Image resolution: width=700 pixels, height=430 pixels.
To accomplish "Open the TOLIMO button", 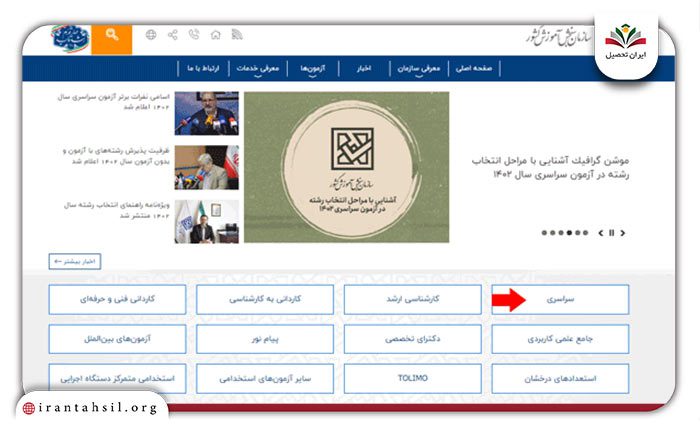I will pyautogui.click(x=412, y=379).
